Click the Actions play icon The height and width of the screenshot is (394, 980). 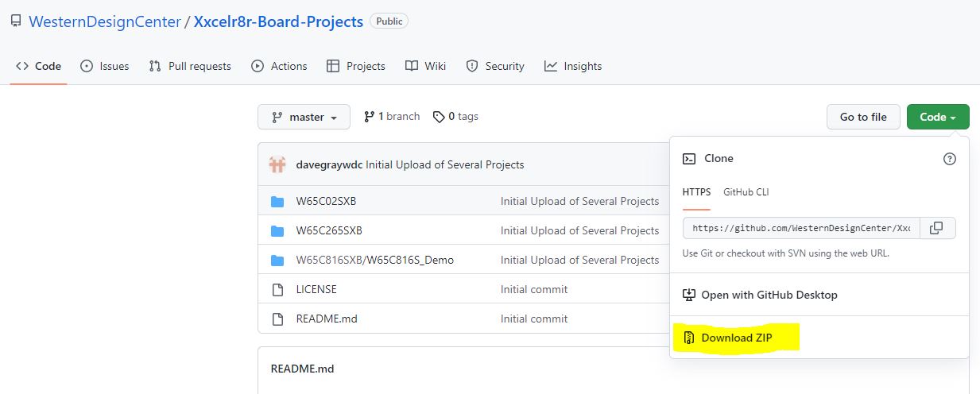coord(258,66)
